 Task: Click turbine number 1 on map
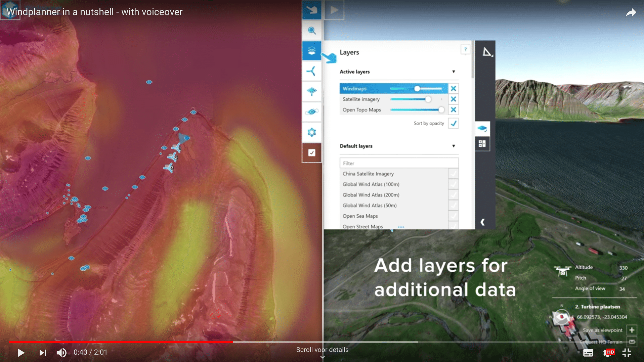[x=176, y=147]
